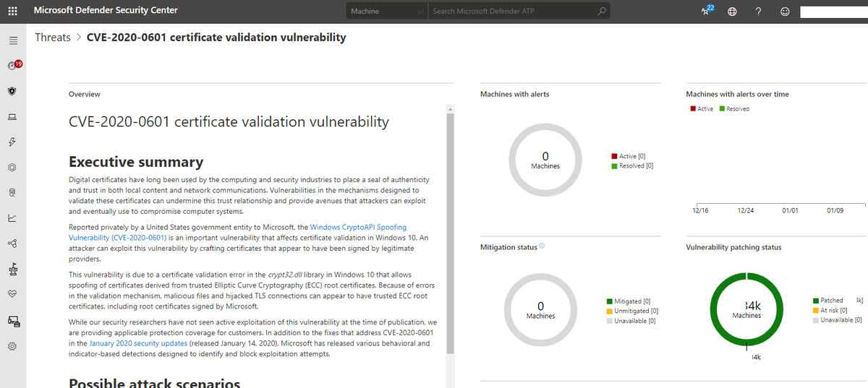Open the globe language and time zone icon
Image resolution: width=868 pixels, height=388 pixels.
[x=732, y=12]
